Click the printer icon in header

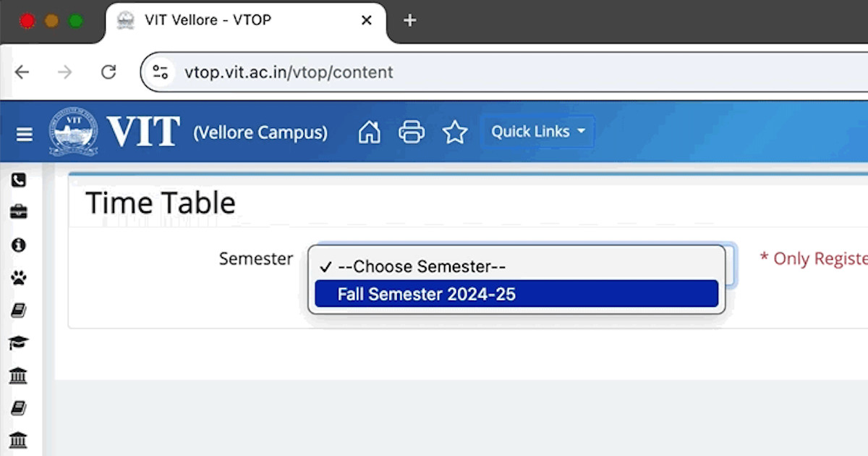412,132
